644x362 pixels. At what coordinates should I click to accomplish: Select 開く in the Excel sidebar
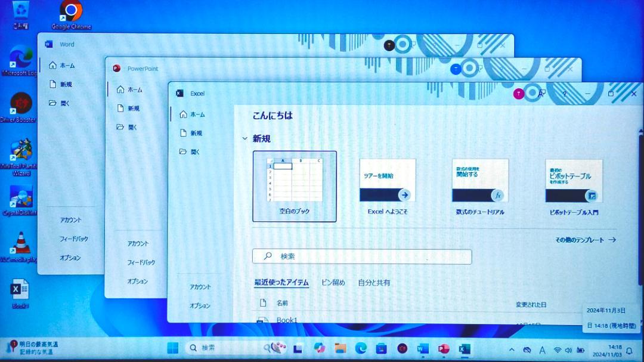(190, 151)
